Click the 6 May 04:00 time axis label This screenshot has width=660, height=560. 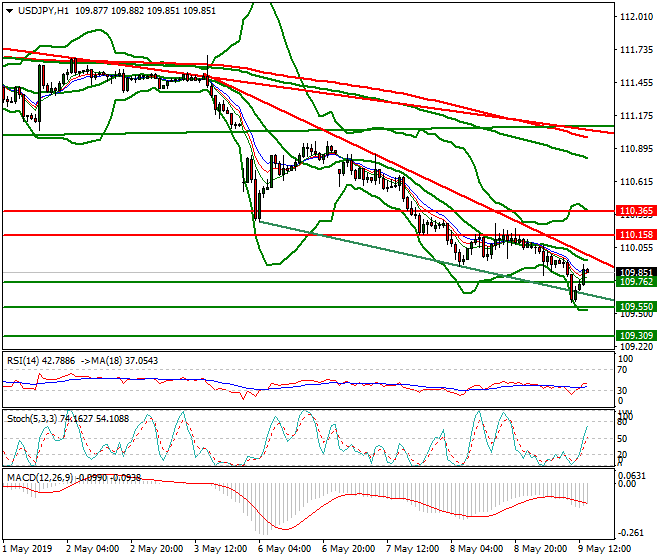[x=285, y=549]
